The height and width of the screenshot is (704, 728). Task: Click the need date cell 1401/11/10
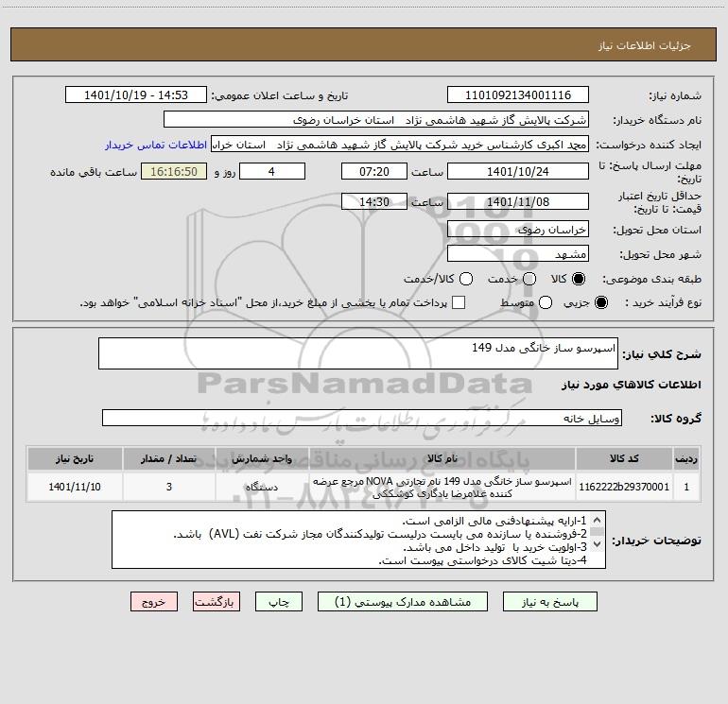(x=75, y=487)
